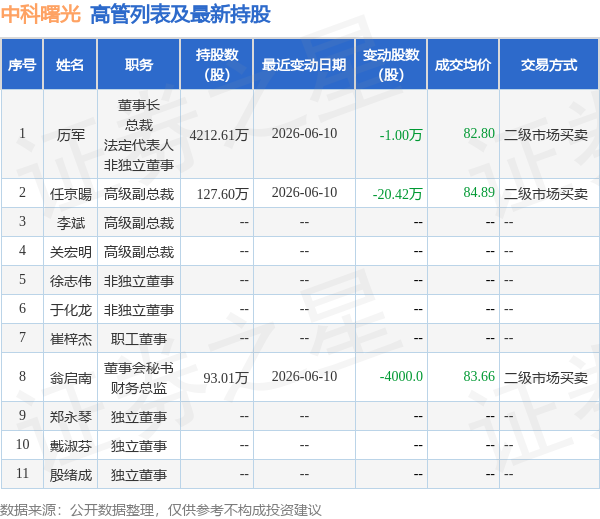This screenshot has width=600, height=519.
Task: Select the 最近变动日期 column header
Action: [x=304, y=65]
